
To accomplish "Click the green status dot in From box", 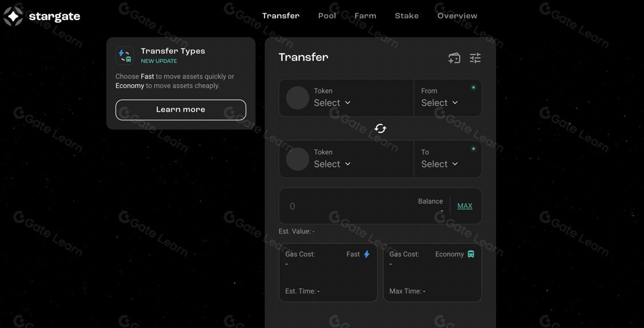I will click(x=474, y=87).
